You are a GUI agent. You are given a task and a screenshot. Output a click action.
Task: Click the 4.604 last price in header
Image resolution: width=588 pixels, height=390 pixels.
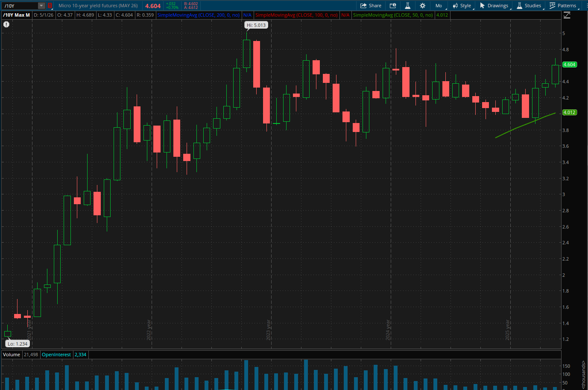pos(153,6)
